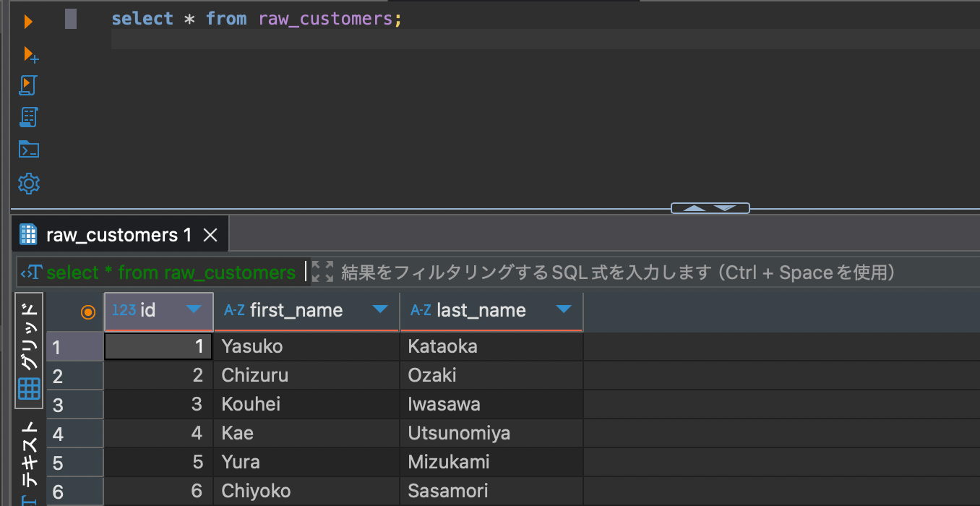Expand the filter panel with arrows icon
980x506 pixels.
323,272
